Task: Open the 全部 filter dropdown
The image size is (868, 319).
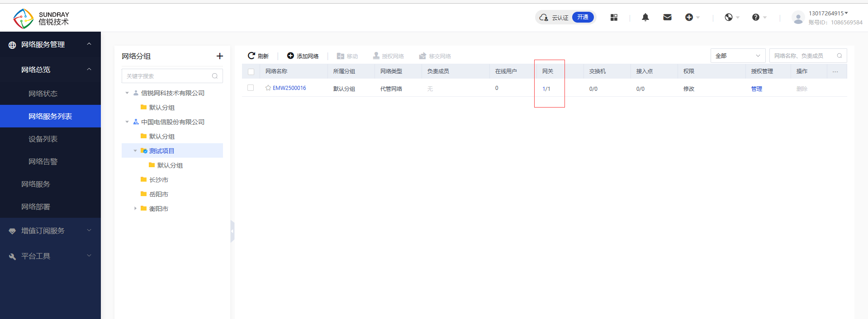Action: (738, 56)
